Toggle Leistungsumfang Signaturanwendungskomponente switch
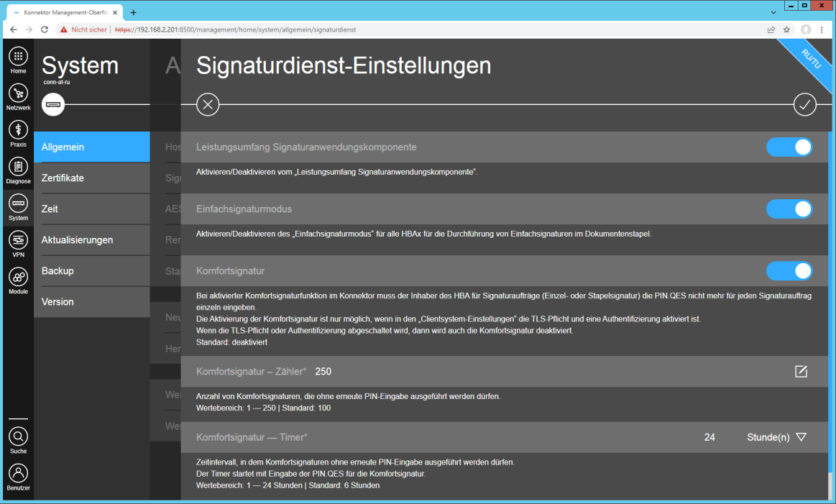 tap(789, 147)
